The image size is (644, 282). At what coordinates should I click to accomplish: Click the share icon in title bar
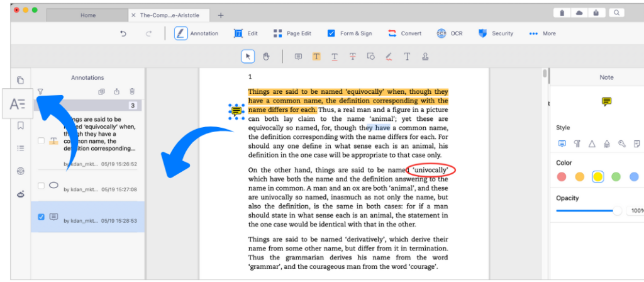[596, 13]
